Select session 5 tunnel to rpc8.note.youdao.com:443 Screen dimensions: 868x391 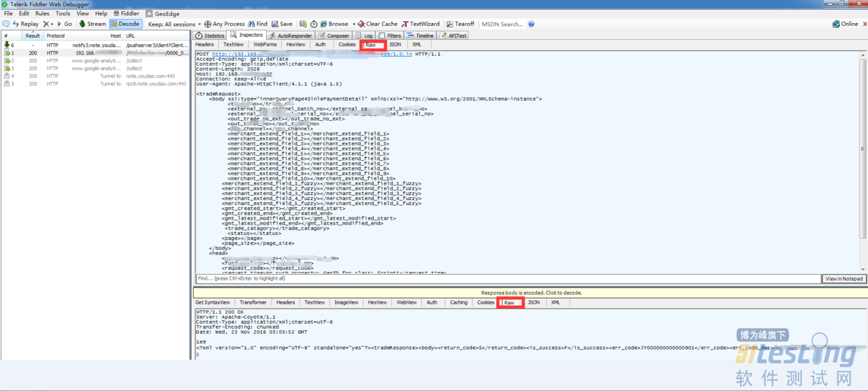click(95, 84)
